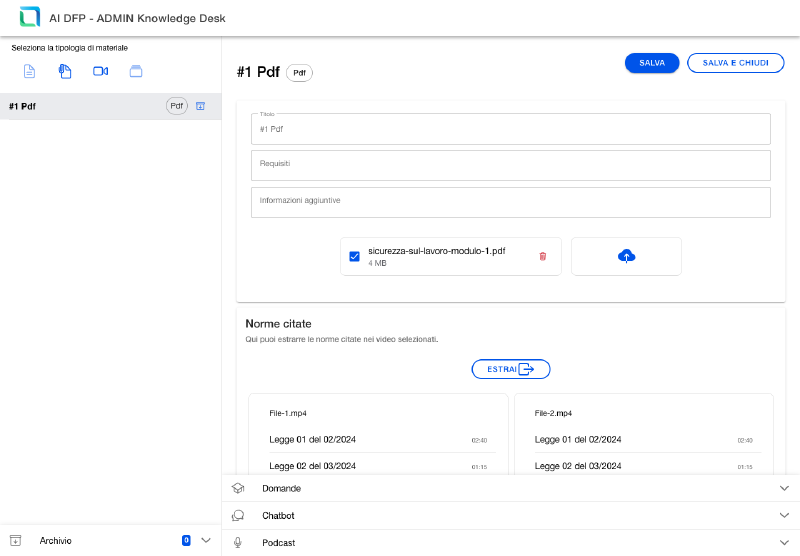Click the Pdf chip beside the heading
The image size is (800, 556).
coord(299,73)
